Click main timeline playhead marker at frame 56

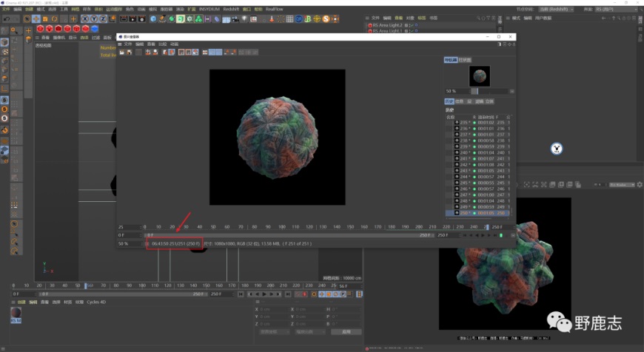(86, 285)
